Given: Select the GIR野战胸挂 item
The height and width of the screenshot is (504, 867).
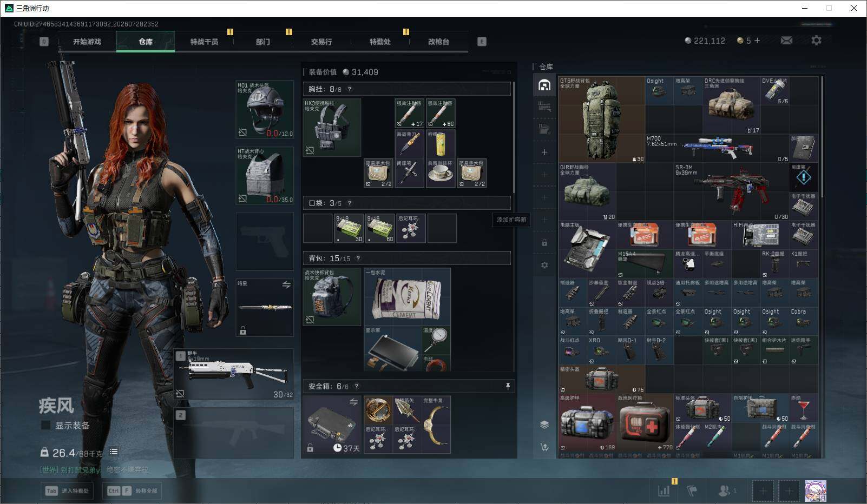Looking at the screenshot, I should pos(588,192).
